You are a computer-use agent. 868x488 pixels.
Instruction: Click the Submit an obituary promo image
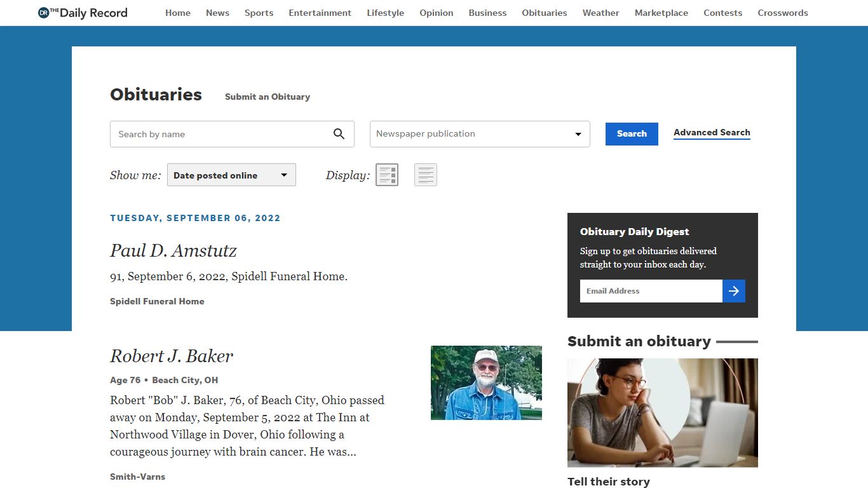point(663,413)
